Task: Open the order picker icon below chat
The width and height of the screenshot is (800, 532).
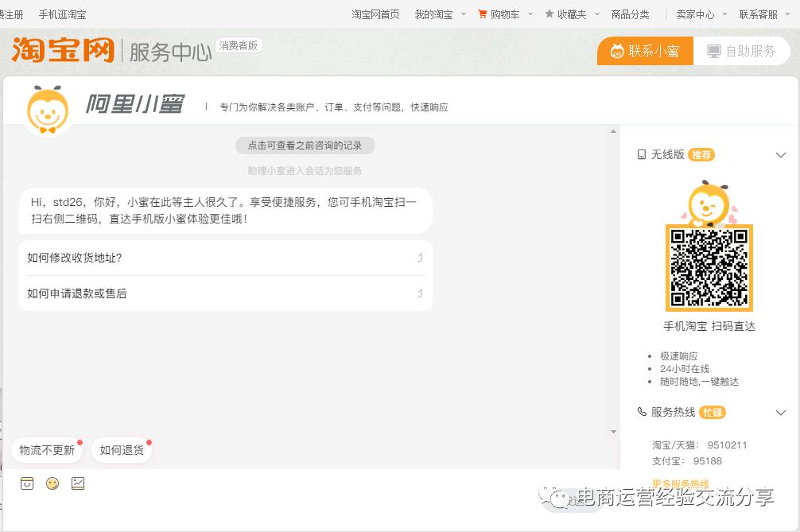Action: point(27,483)
